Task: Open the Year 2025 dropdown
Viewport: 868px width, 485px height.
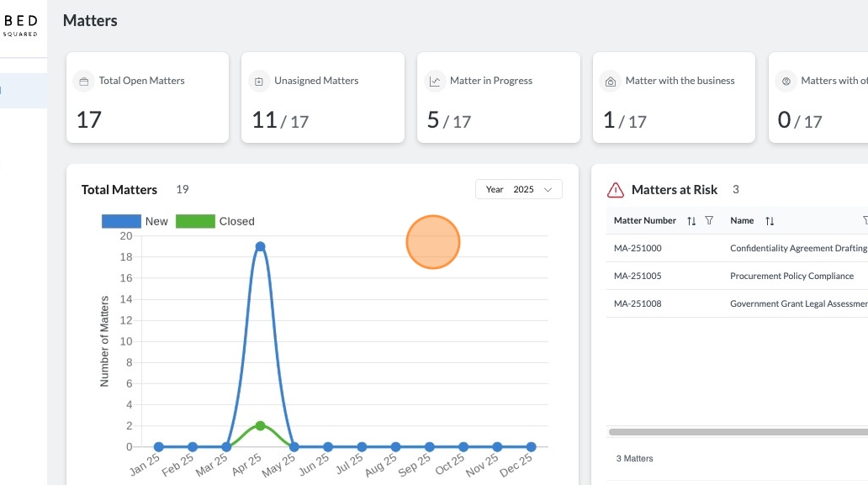Action: (x=519, y=189)
